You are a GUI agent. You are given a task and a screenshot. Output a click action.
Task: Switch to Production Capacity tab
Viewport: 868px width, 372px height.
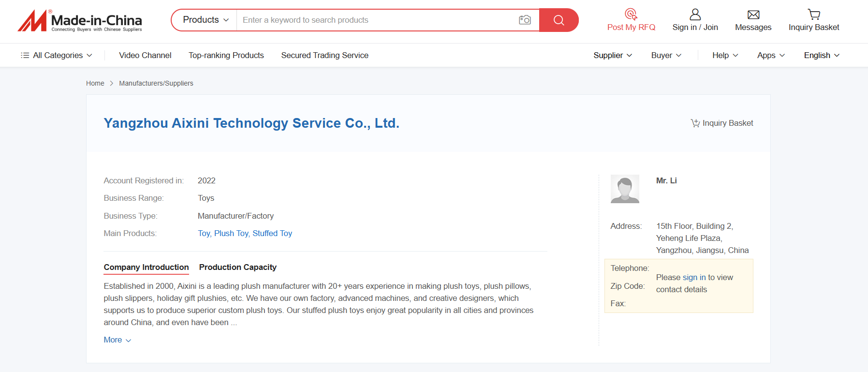(x=238, y=267)
